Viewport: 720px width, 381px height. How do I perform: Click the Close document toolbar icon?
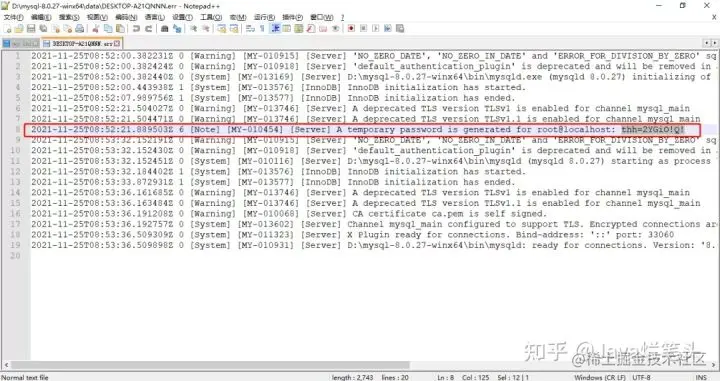56,28
